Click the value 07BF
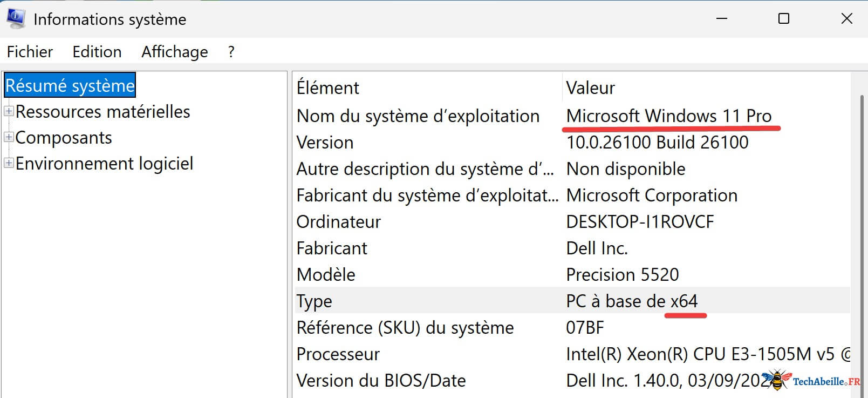The image size is (868, 398). tap(585, 328)
